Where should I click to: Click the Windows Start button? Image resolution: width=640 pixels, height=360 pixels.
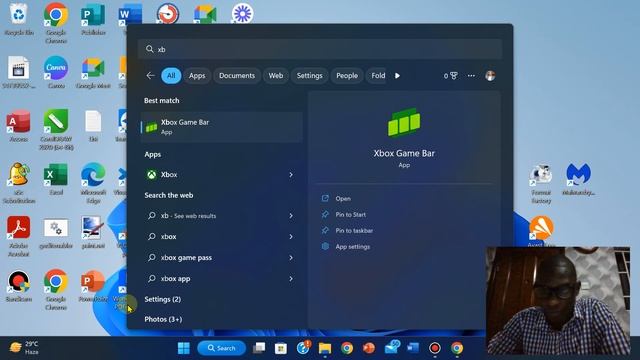point(184,348)
